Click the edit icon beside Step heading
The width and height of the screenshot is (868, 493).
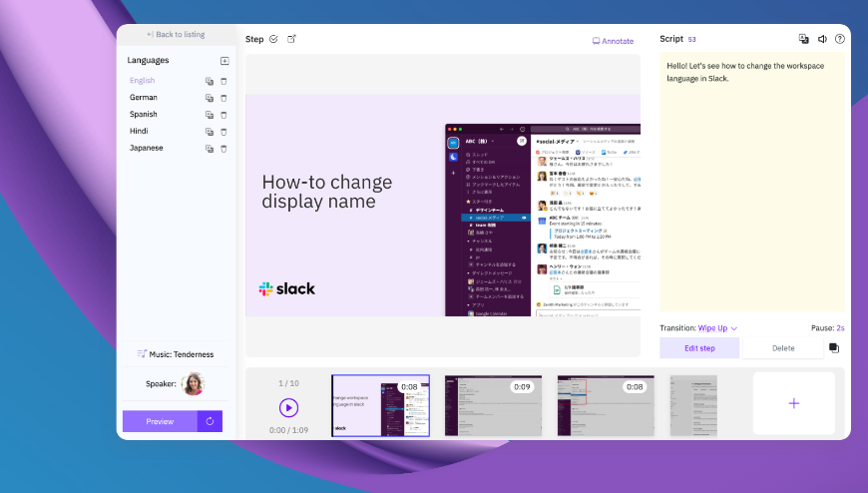(x=291, y=39)
